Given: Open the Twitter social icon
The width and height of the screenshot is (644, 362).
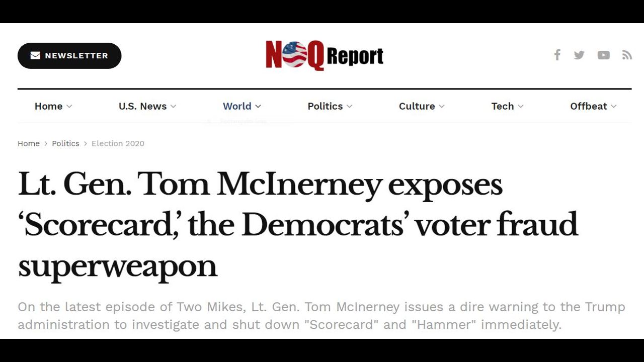Looking at the screenshot, I should [579, 55].
